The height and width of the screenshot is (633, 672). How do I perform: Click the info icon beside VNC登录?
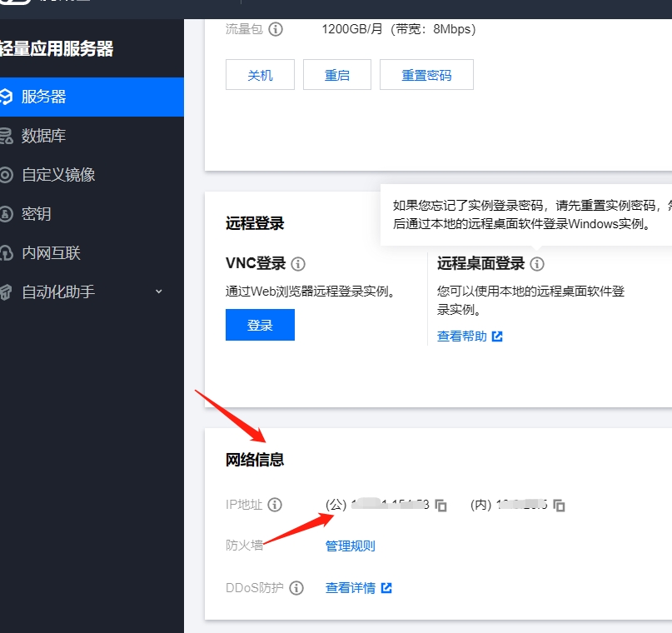tap(298, 264)
